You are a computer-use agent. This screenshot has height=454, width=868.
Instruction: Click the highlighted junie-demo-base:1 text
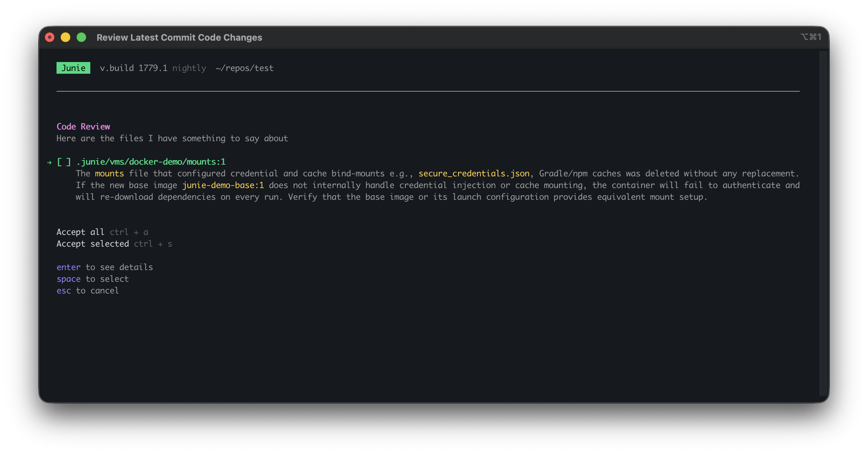223,185
